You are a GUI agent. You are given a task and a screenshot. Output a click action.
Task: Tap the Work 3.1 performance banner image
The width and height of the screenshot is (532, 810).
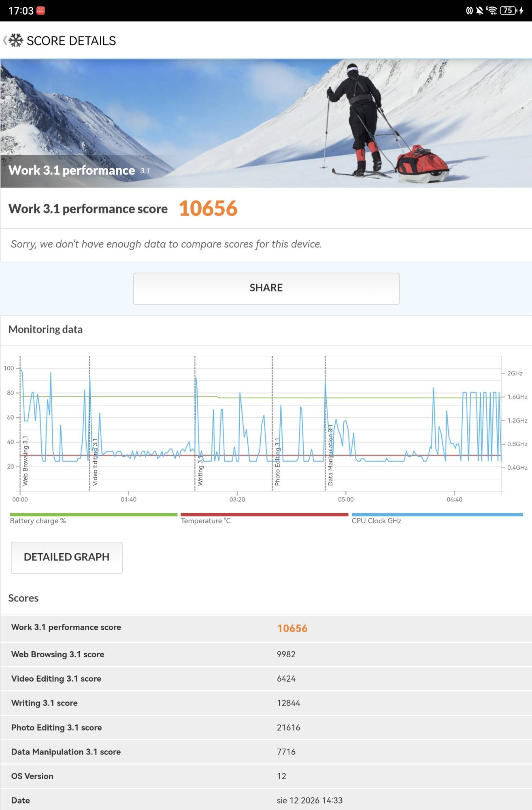pos(266,123)
